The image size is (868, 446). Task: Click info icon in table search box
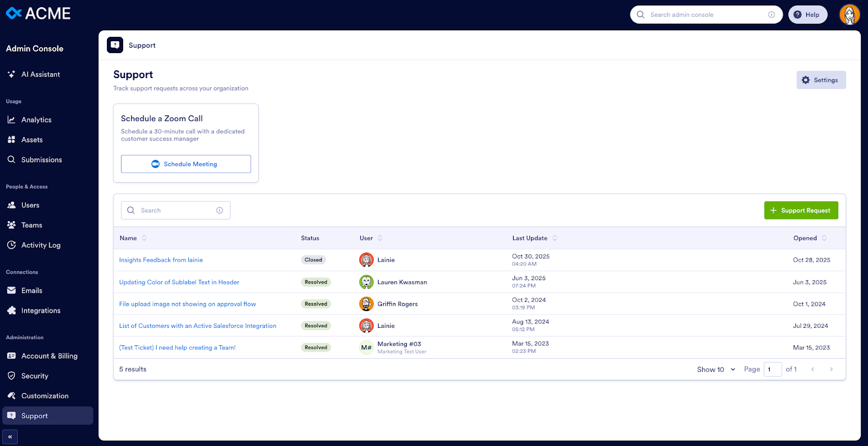click(x=220, y=210)
